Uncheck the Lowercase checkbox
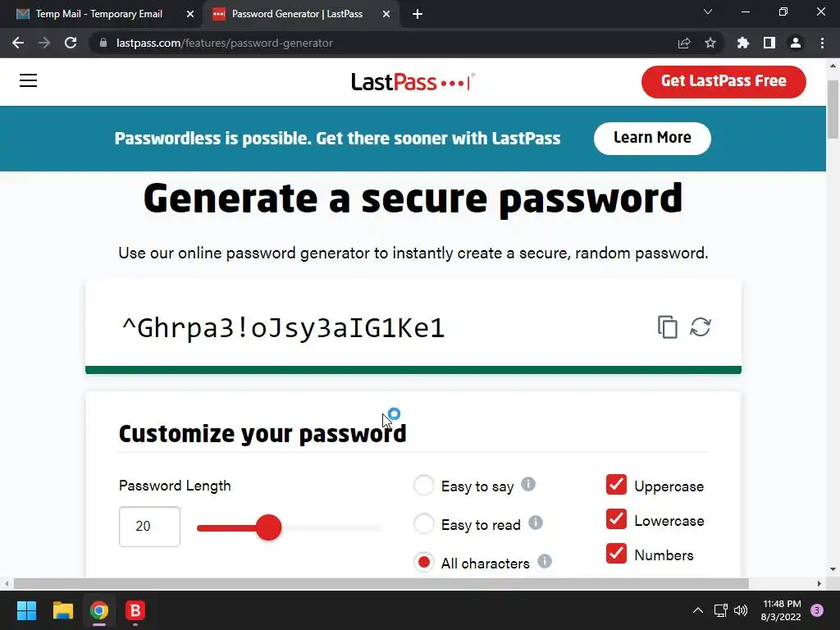840x630 pixels. 616,518
